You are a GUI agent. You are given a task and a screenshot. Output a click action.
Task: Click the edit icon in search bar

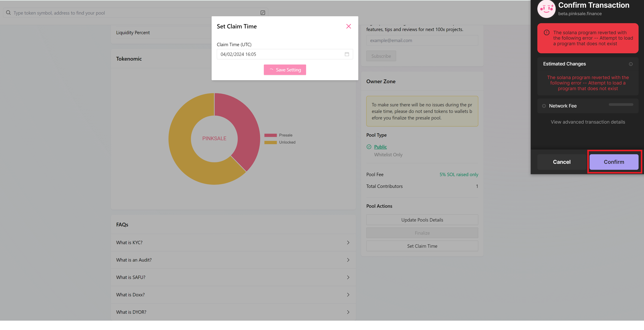[x=263, y=13]
